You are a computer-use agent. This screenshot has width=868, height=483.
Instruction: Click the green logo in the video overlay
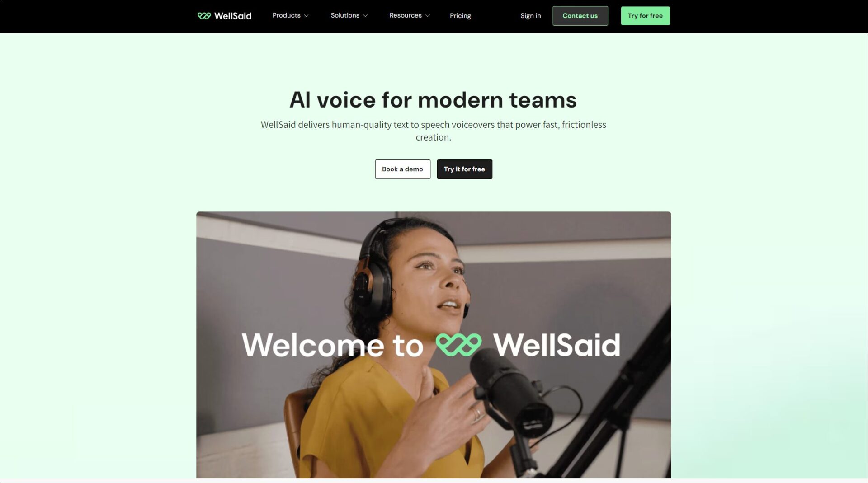tap(458, 345)
